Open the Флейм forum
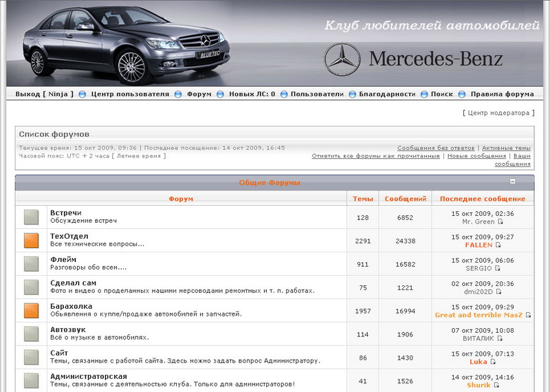The height and width of the screenshot is (392, 550). pyautogui.click(x=63, y=259)
